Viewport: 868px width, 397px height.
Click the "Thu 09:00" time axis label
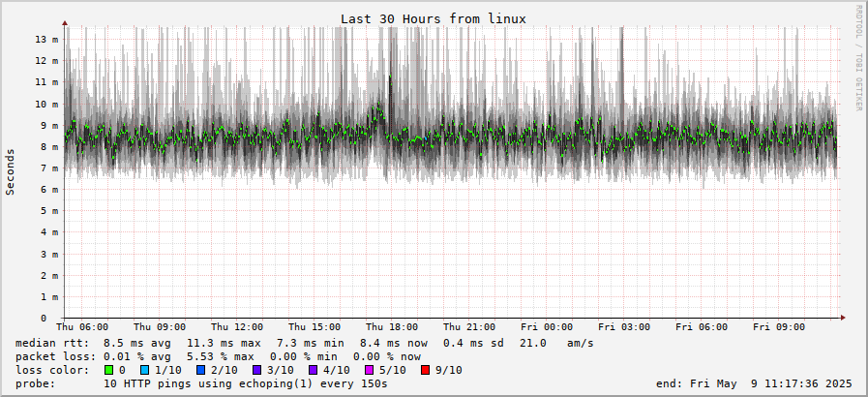click(160, 327)
